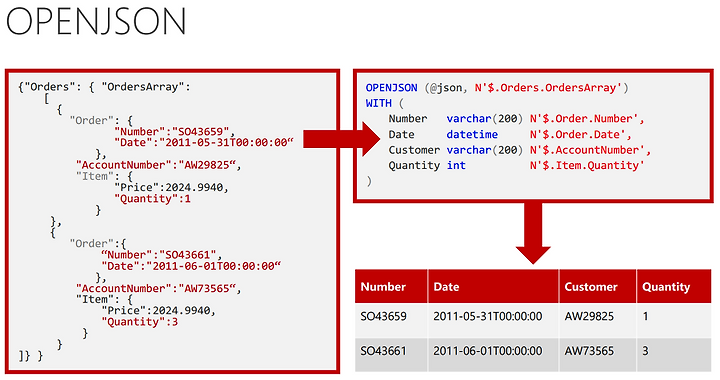720x380 pixels.
Task: Click JSON line "Quantity":3
Action: 140,322
